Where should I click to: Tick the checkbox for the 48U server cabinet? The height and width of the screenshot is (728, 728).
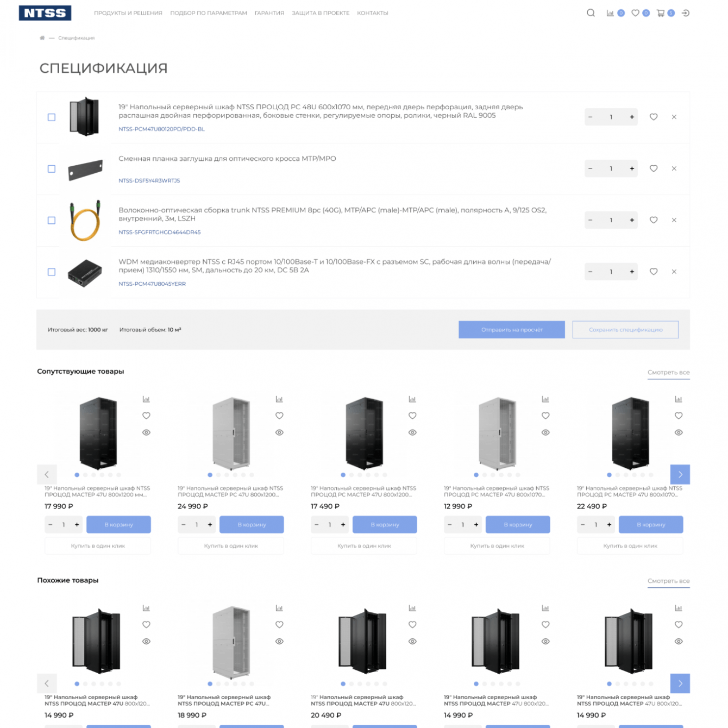(x=52, y=117)
